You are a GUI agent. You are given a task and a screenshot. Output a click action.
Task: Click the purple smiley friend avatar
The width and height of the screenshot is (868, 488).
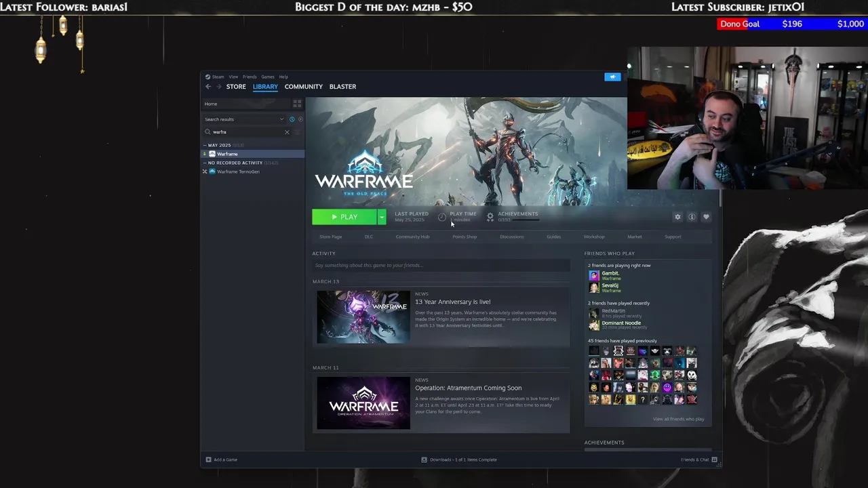[x=667, y=388]
